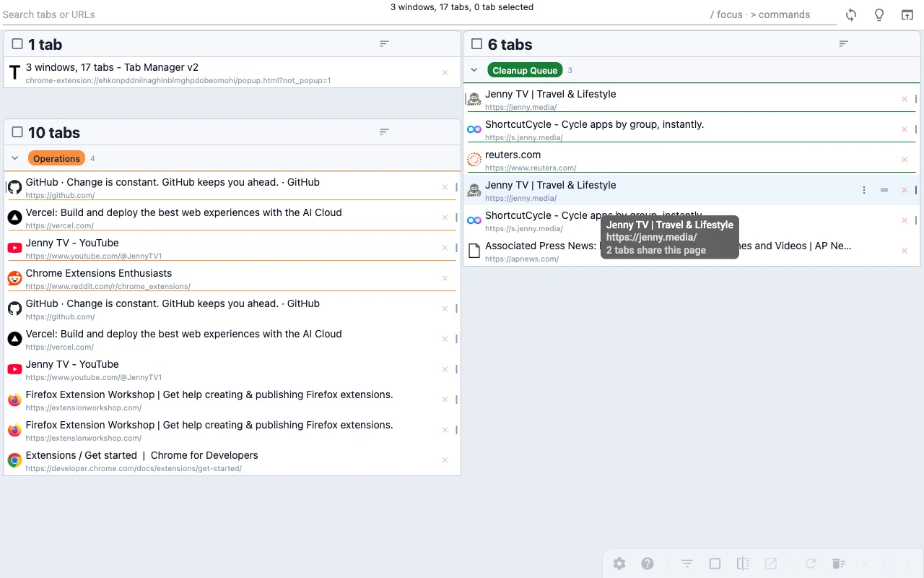
Task: Close the Extensions / Get started tab
Action: pyautogui.click(x=445, y=460)
